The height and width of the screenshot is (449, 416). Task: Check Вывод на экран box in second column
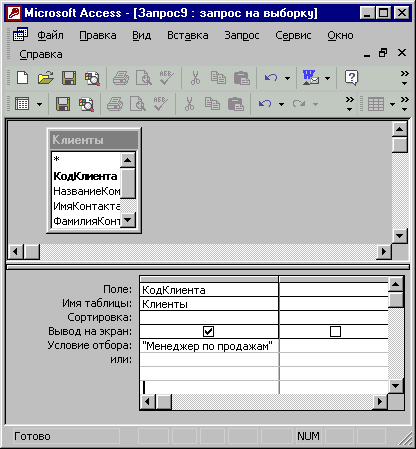pyautogui.click(x=335, y=331)
